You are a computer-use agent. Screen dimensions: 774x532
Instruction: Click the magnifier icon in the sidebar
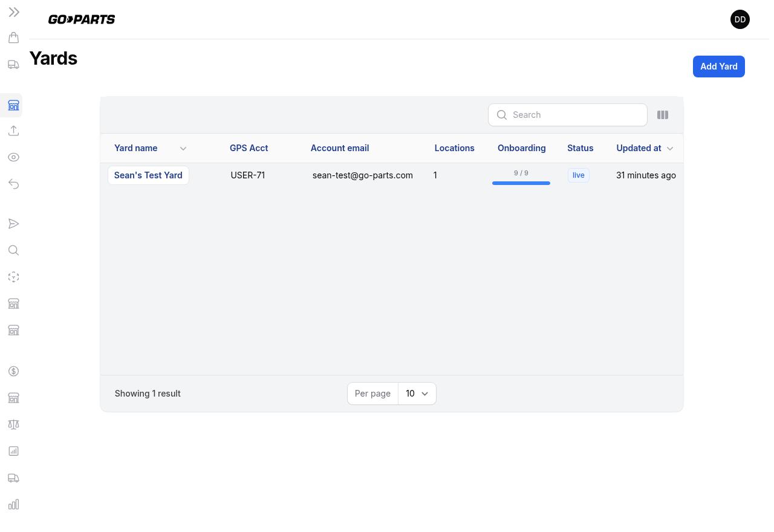[x=13, y=250]
